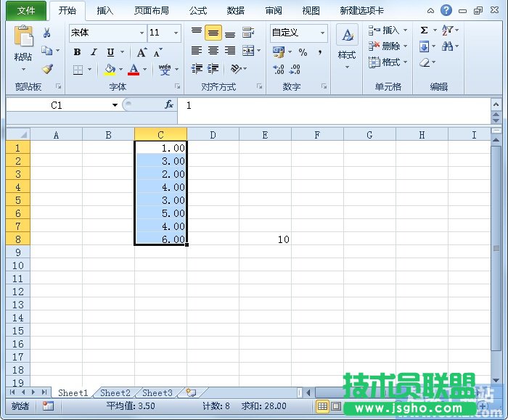Click the 粘贴 paste button
Image resolution: width=508 pixels, height=420 pixels.
coord(23,45)
